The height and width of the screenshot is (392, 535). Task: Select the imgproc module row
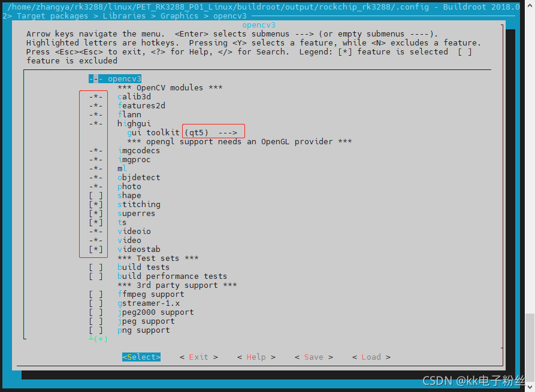pyautogui.click(x=120, y=160)
